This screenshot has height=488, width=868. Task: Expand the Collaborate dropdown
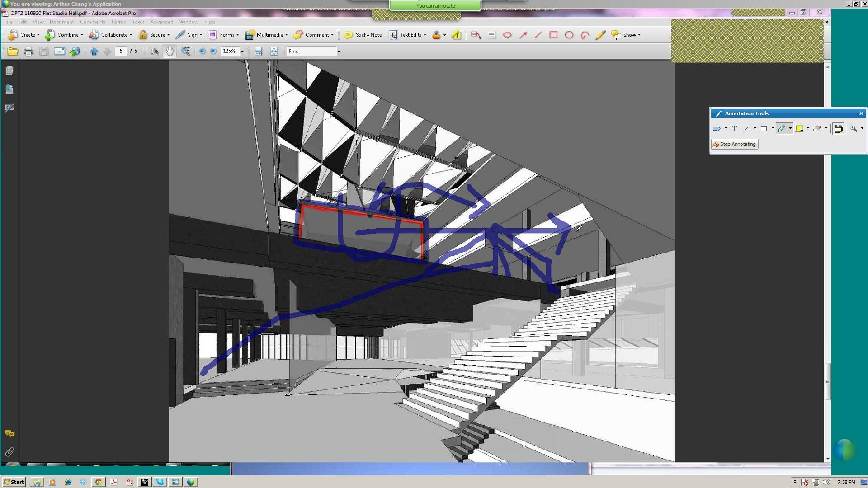tap(131, 35)
